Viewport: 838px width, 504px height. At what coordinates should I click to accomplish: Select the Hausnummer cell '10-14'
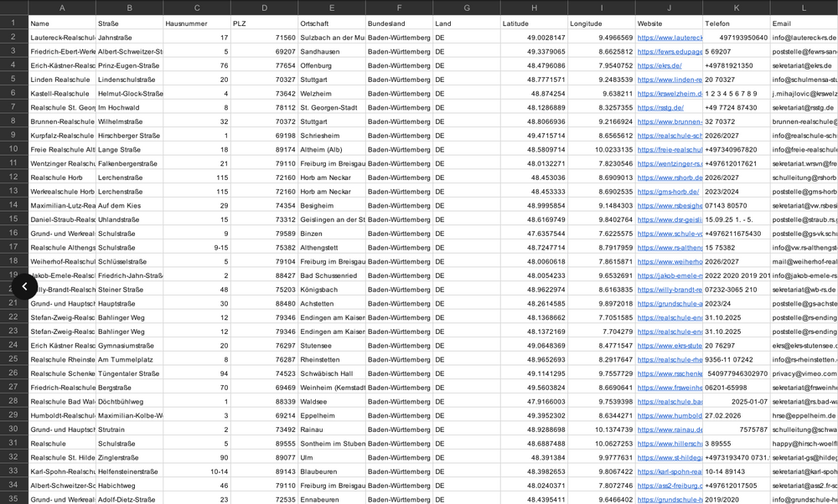point(197,471)
